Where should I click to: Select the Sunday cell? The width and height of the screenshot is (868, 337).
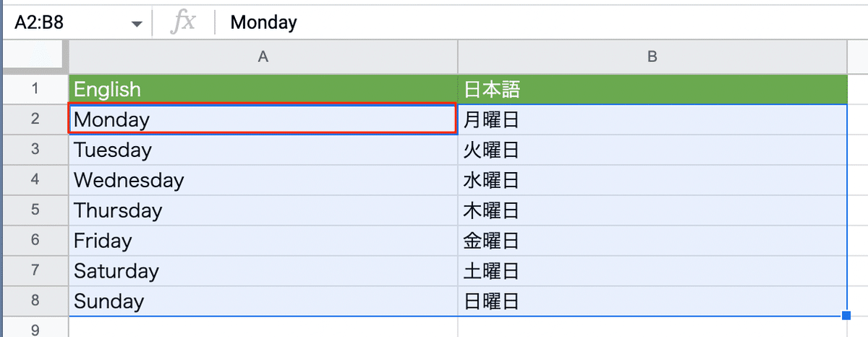263,302
